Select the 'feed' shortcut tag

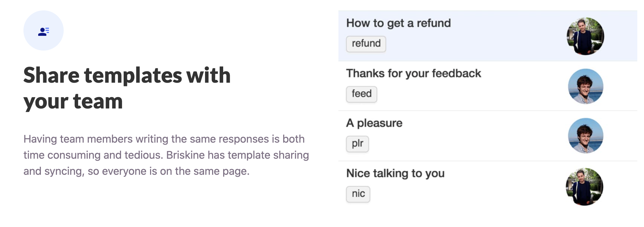coord(361,94)
